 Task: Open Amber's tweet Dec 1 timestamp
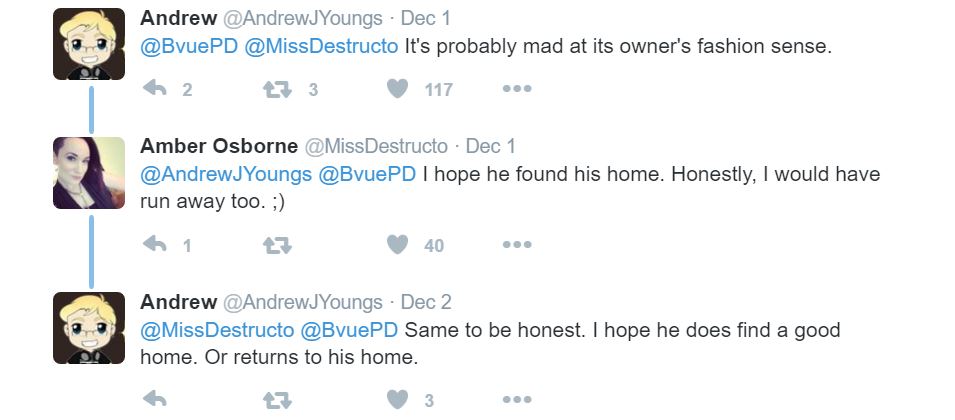click(491, 146)
